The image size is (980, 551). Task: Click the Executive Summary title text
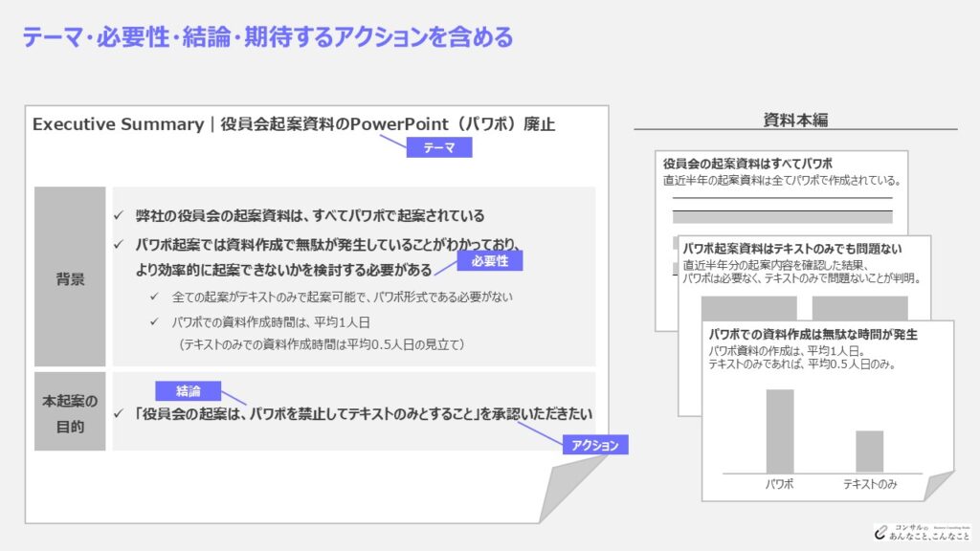(294, 124)
